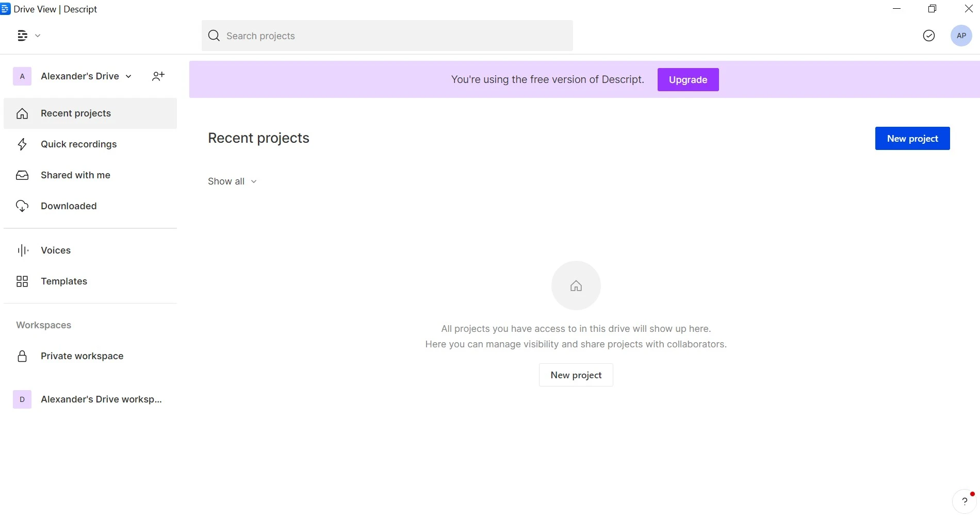Click the Quick recordings lightning icon

coord(22,144)
